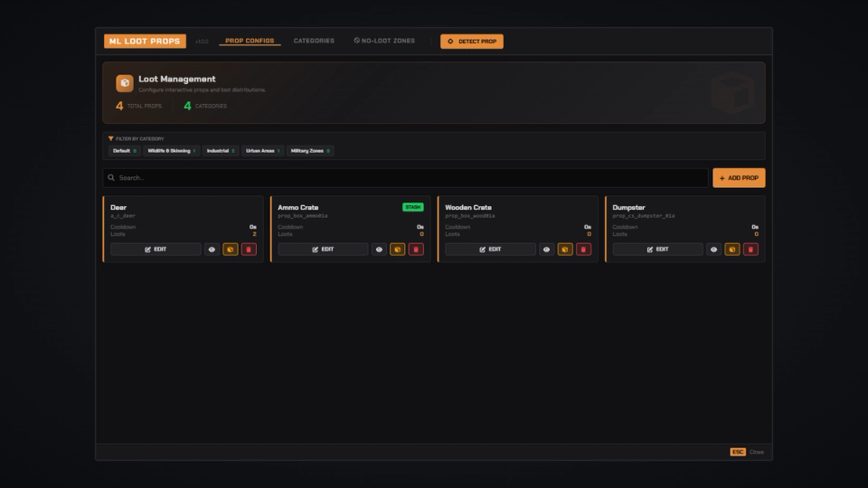The image size is (868, 488).
Task: Click the Total Props count
Action: 119,106
